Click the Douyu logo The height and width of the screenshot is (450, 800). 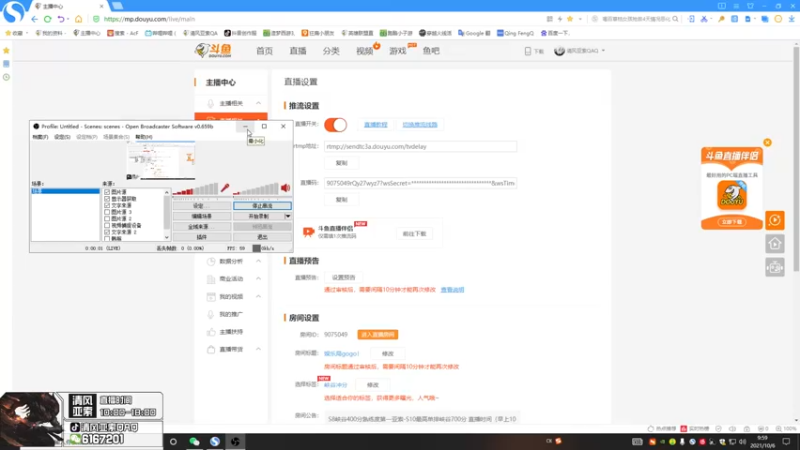(213, 51)
